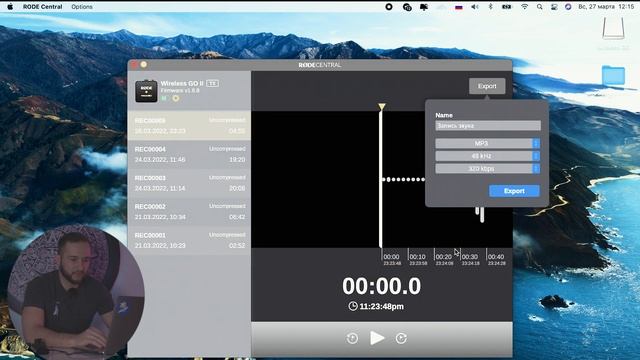The image size is (640, 360).
Task: Click the Name input field in the export popup
Action: tap(488, 126)
